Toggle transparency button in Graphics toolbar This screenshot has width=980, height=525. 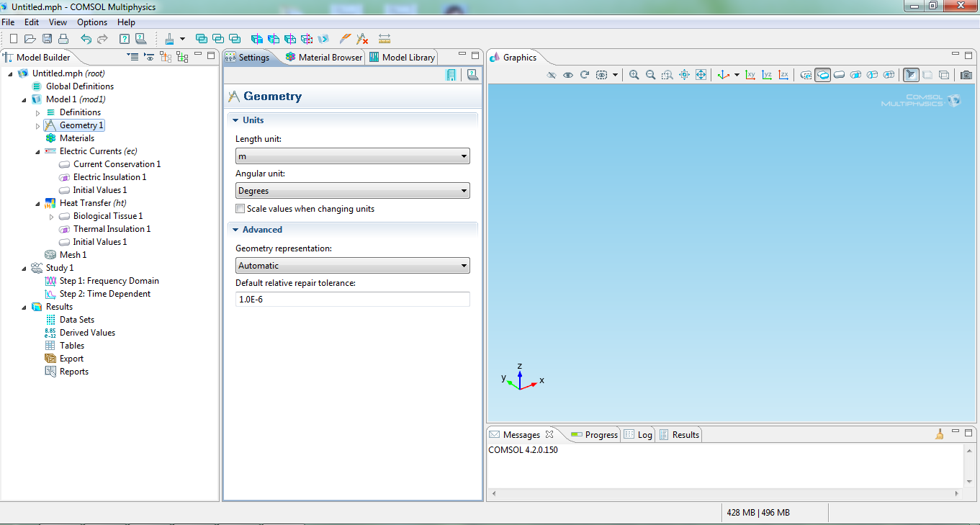928,75
